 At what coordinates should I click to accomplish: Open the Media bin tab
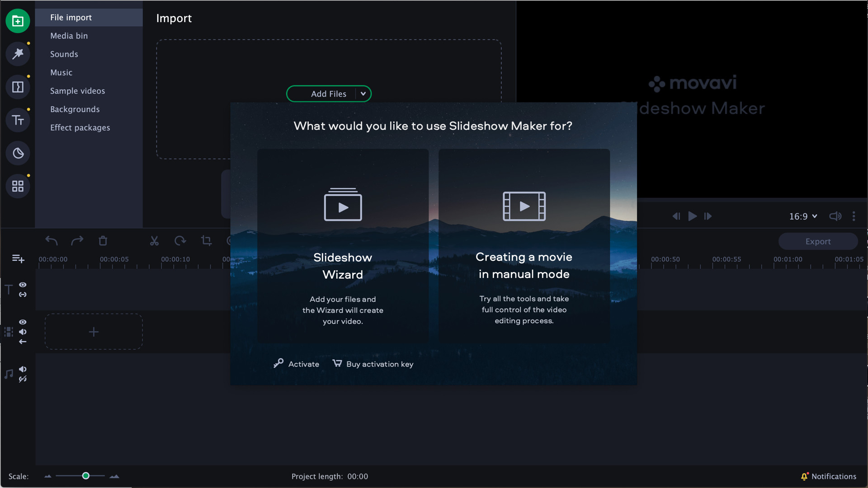point(69,35)
